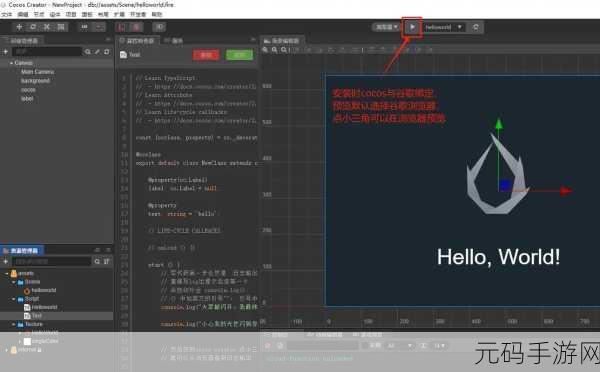Click the plus icon in hierarchy panel
Viewport: 600px width, 372px height.
coord(5,51)
